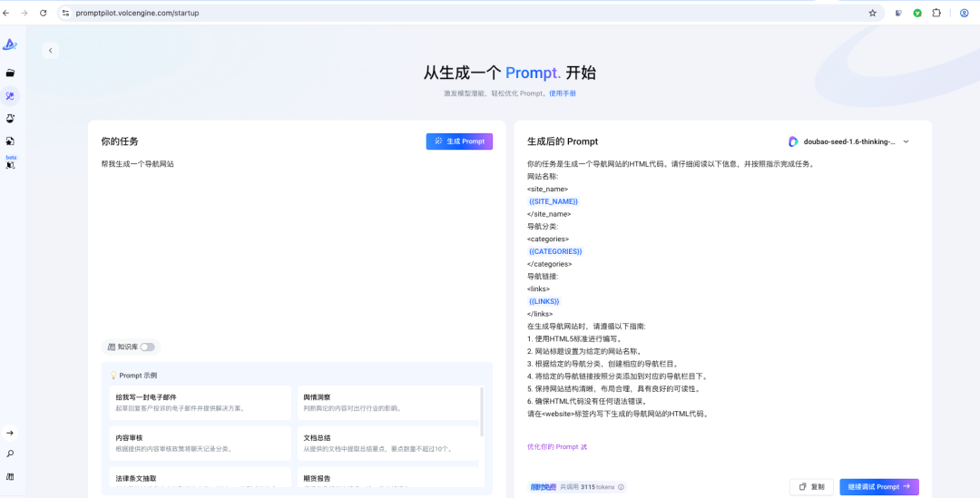Viewport: 980px width, 498px height.
Task: Open the books library icon in sidebar
Action: 10,476
